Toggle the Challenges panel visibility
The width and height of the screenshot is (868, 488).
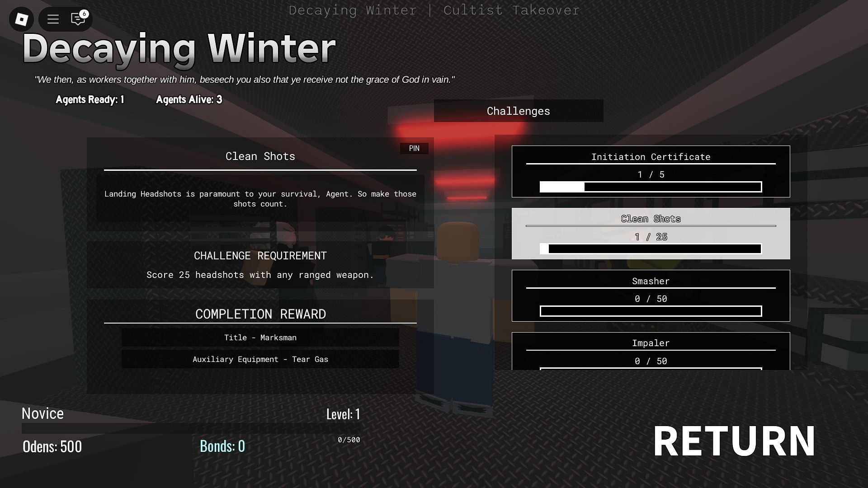point(518,111)
